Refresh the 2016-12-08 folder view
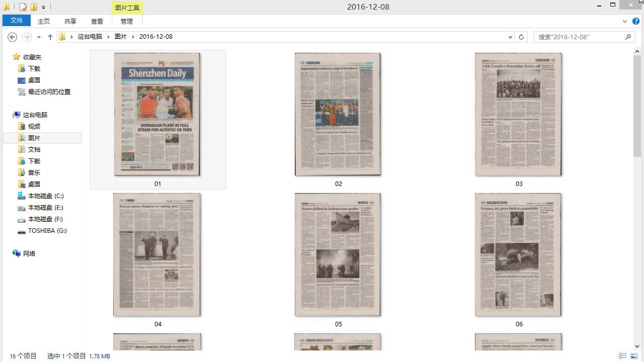This screenshot has width=644, height=362. click(x=521, y=37)
